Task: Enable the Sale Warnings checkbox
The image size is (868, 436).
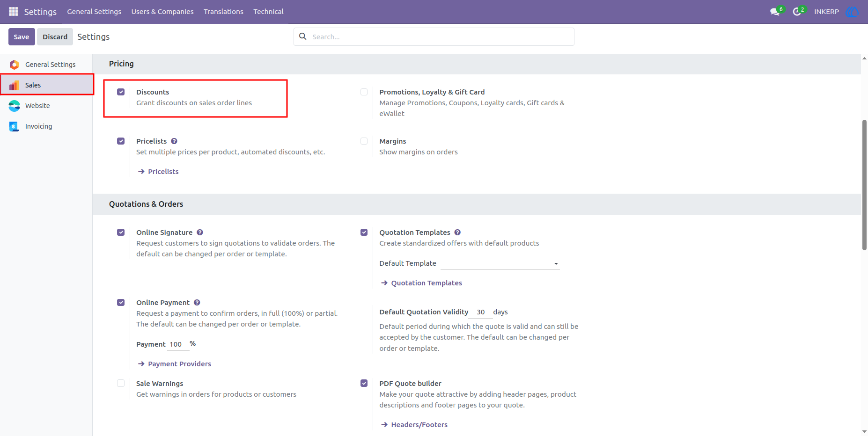Action: [121, 384]
